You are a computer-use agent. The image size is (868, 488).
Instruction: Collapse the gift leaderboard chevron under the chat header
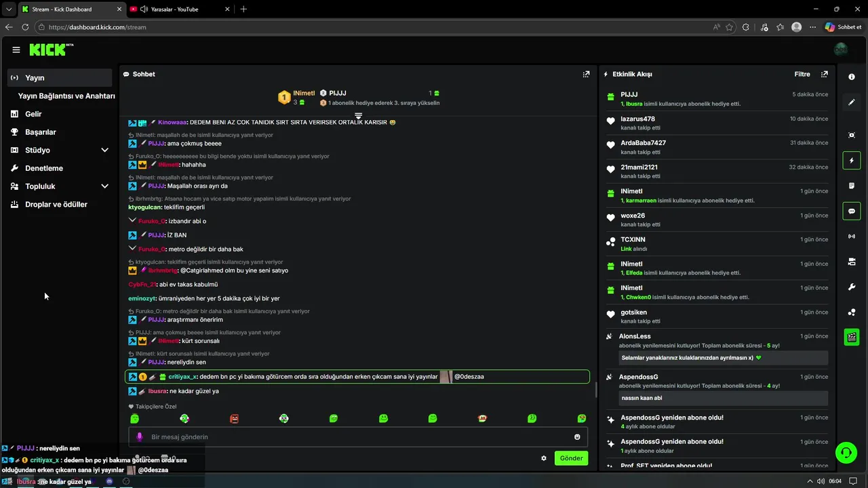click(358, 116)
